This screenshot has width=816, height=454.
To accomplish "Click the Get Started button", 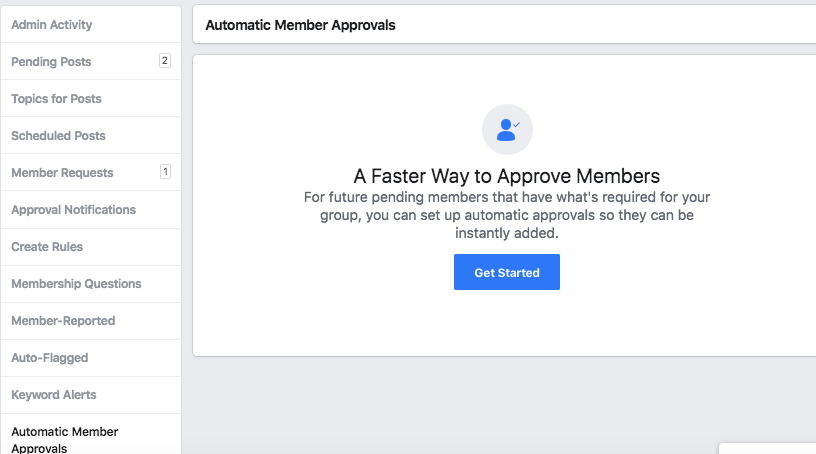I will (x=507, y=272).
